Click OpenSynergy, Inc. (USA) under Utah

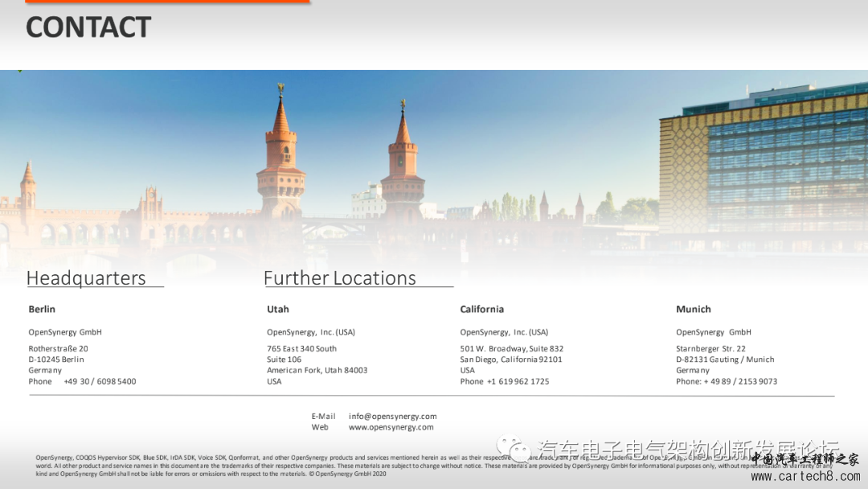pyautogui.click(x=311, y=332)
